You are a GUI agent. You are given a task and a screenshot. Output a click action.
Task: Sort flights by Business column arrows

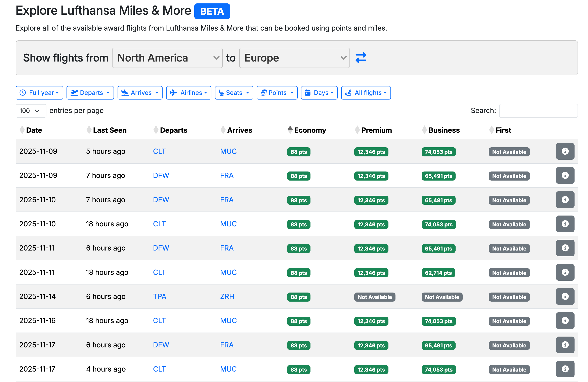click(x=424, y=130)
